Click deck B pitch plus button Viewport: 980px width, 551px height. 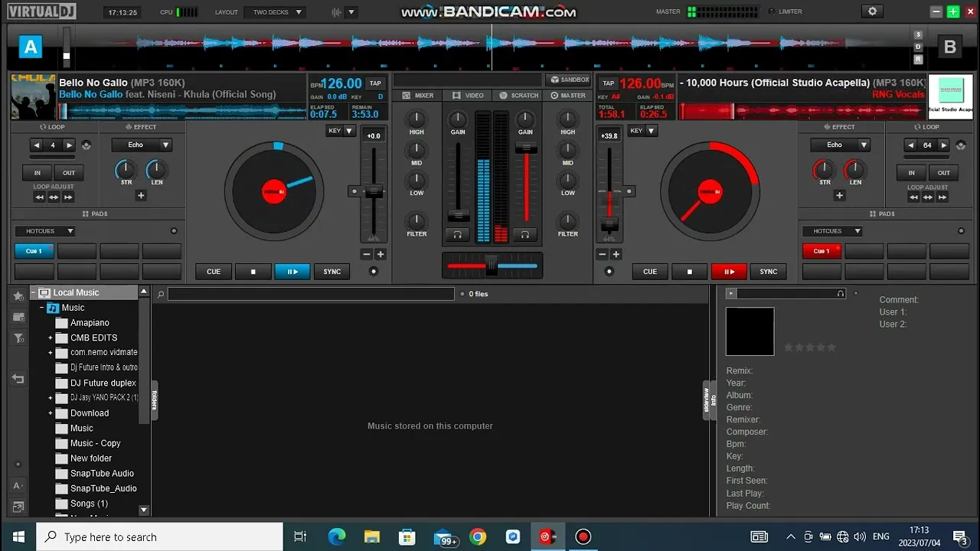pyautogui.click(x=616, y=254)
